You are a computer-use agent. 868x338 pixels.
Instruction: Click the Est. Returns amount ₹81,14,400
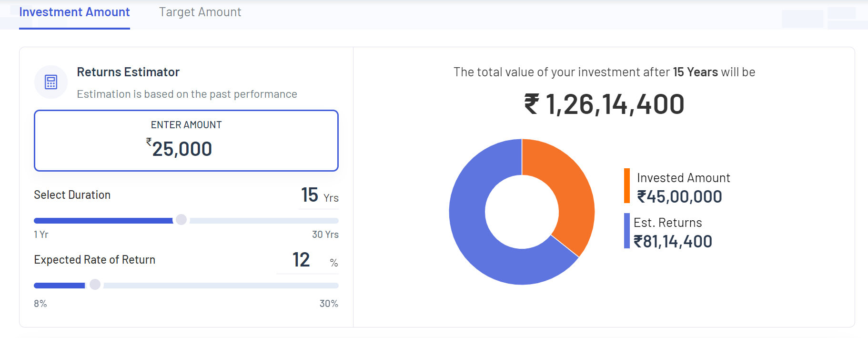pos(673,242)
